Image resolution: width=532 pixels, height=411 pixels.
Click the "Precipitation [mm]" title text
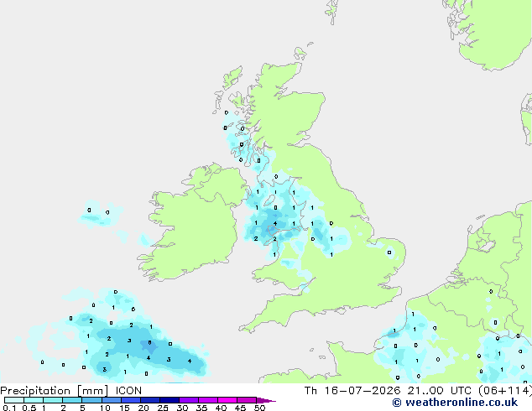(55, 391)
